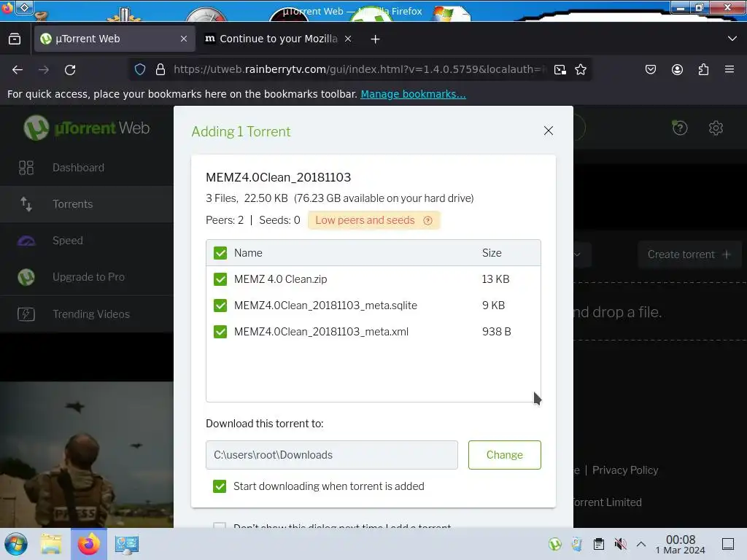
Task: Switch to the µTorrent Web tab
Action: tap(115, 39)
